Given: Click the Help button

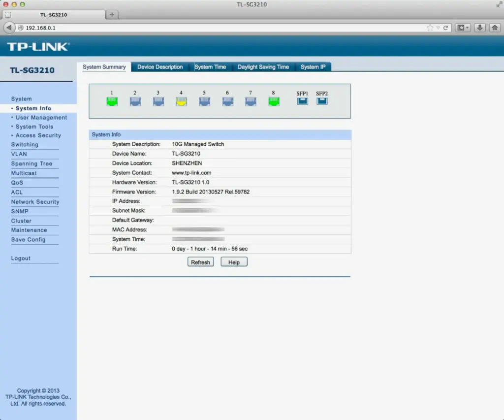Looking at the screenshot, I should click(234, 262).
